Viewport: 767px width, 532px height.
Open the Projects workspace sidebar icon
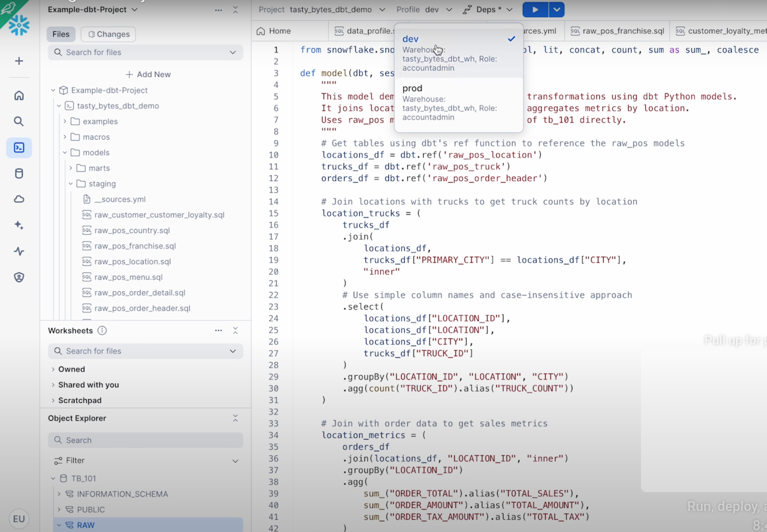point(19,147)
